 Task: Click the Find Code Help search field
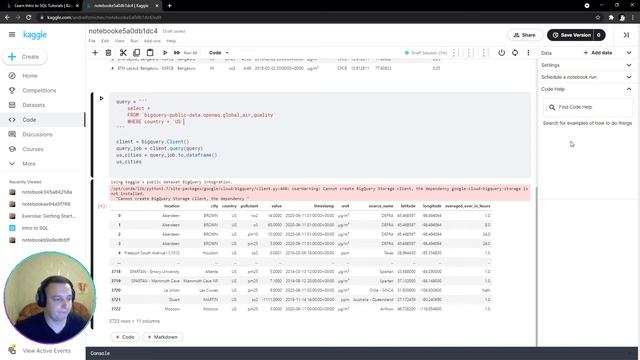(x=588, y=107)
